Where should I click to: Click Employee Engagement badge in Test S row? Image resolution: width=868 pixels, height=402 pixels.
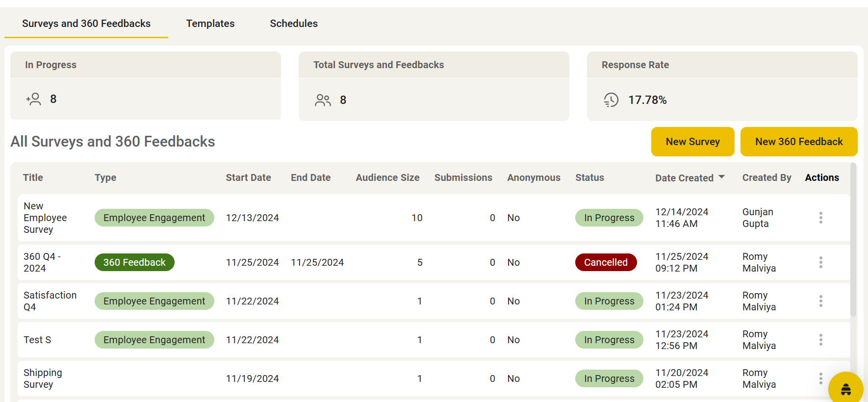coord(154,340)
